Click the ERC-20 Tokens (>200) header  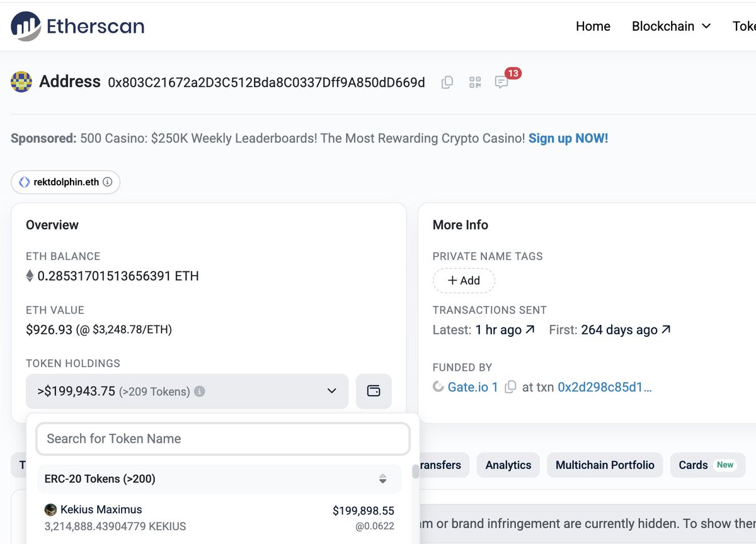(x=219, y=479)
